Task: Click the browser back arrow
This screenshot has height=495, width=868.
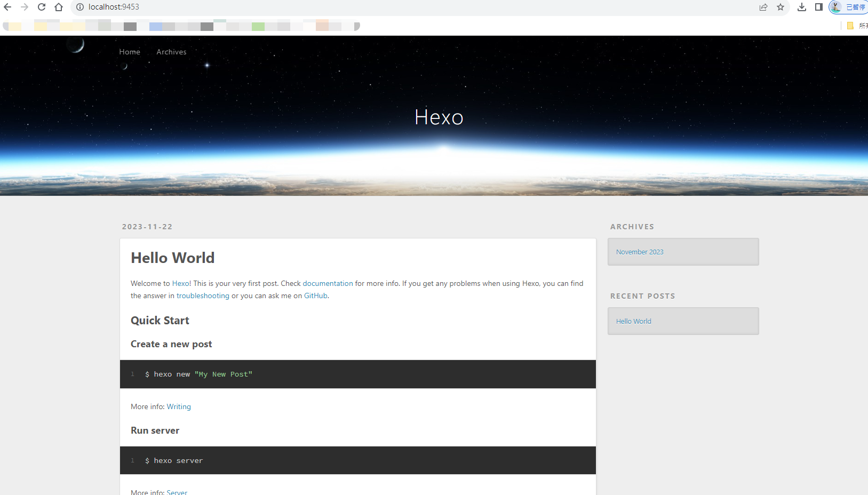Action: point(7,7)
